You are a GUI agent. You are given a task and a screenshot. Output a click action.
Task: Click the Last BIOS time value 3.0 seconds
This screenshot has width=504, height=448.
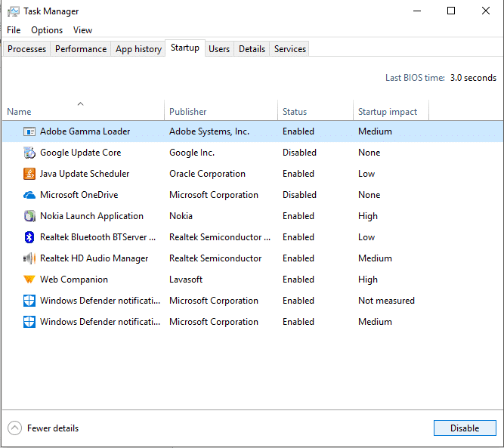[x=473, y=78]
